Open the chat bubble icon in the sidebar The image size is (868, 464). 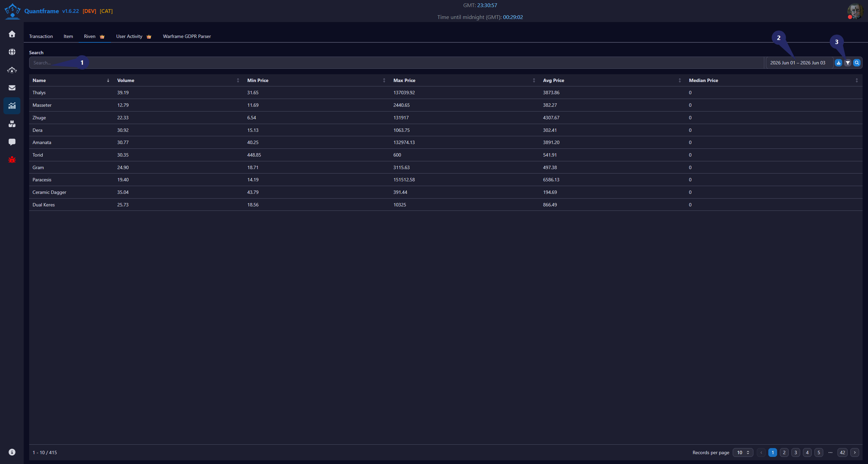(x=12, y=142)
